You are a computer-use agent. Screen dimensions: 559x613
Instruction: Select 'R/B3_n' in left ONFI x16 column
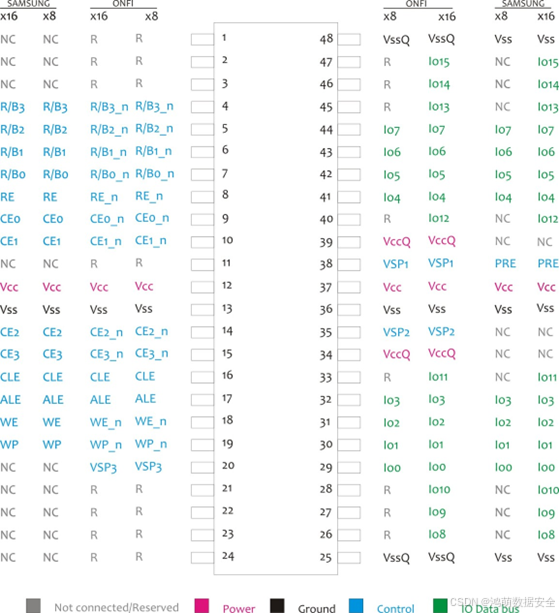(109, 107)
